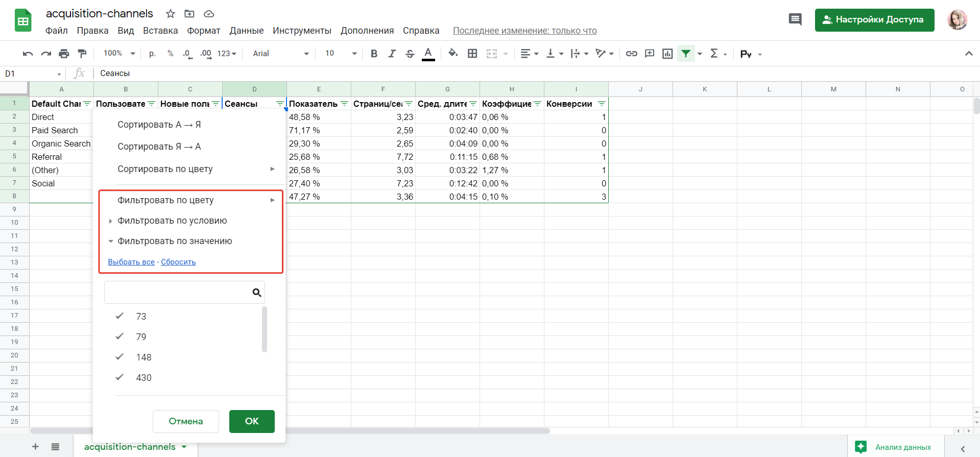Open the comments history icon
Screen dimensions: 980x457
[795, 20]
